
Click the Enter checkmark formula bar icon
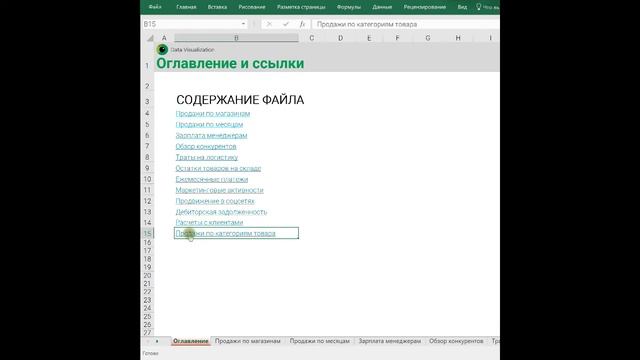point(286,24)
